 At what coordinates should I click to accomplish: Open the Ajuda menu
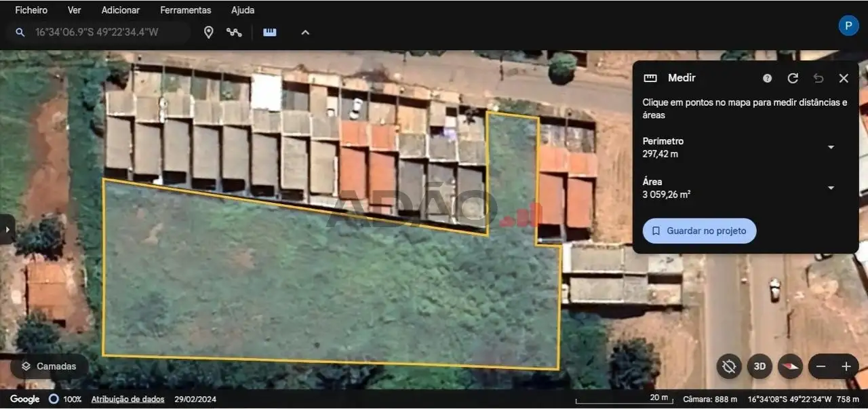tap(243, 10)
